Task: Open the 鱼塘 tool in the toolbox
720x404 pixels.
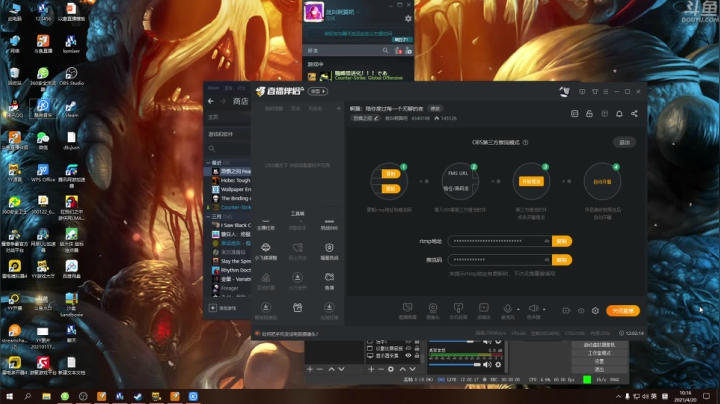Action: 329,281
